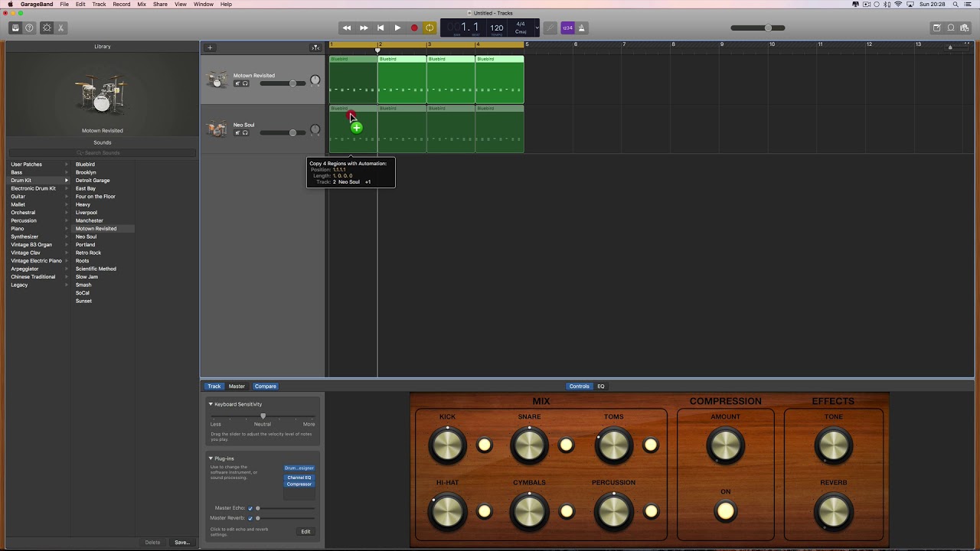
Task: Open the Compressor plug-in
Action: pos(299,484)
